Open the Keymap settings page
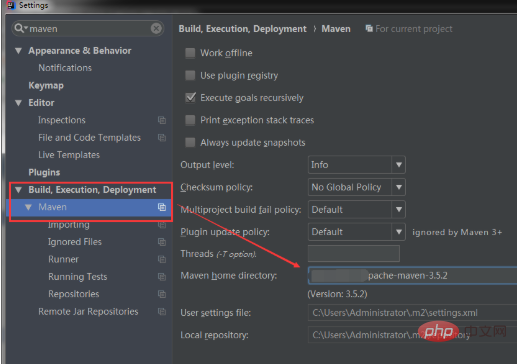The height and width of the screenshot is (364, 517). click(x=46, y=86)
